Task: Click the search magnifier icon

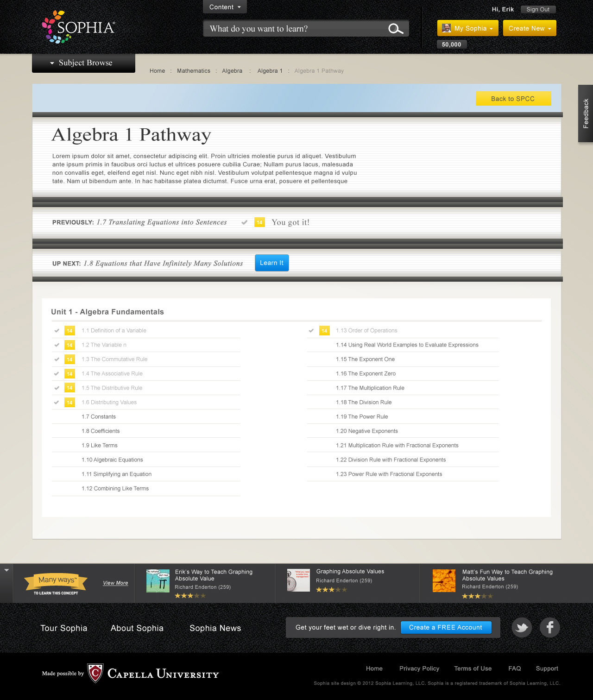Action: (396, 29)
